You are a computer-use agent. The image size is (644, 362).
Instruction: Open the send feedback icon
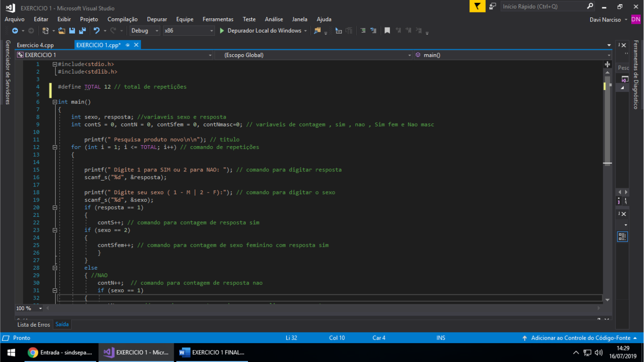[x=492, y=6]
